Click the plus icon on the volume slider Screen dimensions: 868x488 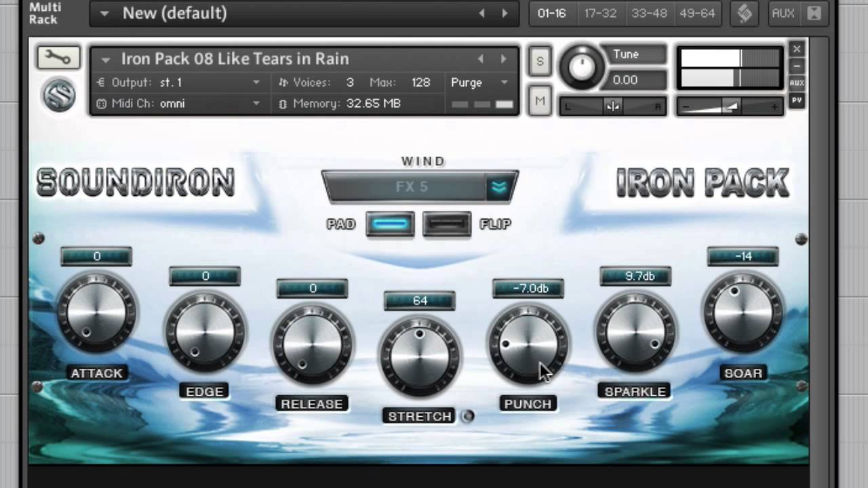pyautogui.click(x=774, y=107)
